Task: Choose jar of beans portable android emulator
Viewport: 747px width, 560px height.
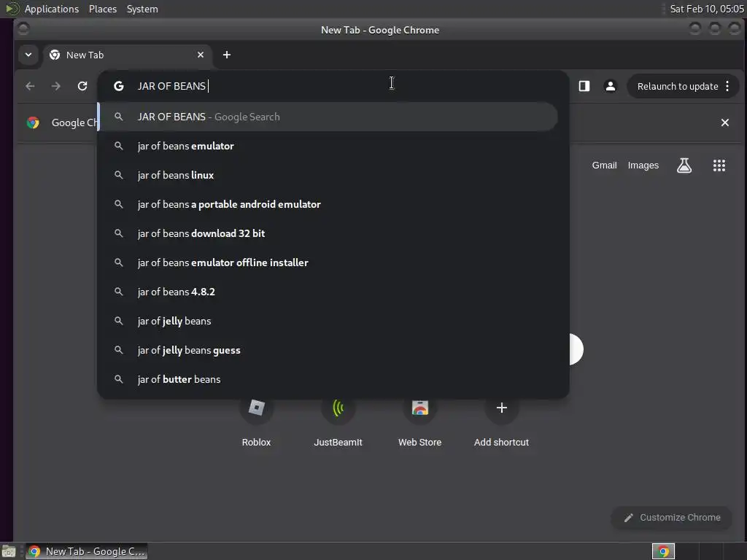Action: point(328,204)
